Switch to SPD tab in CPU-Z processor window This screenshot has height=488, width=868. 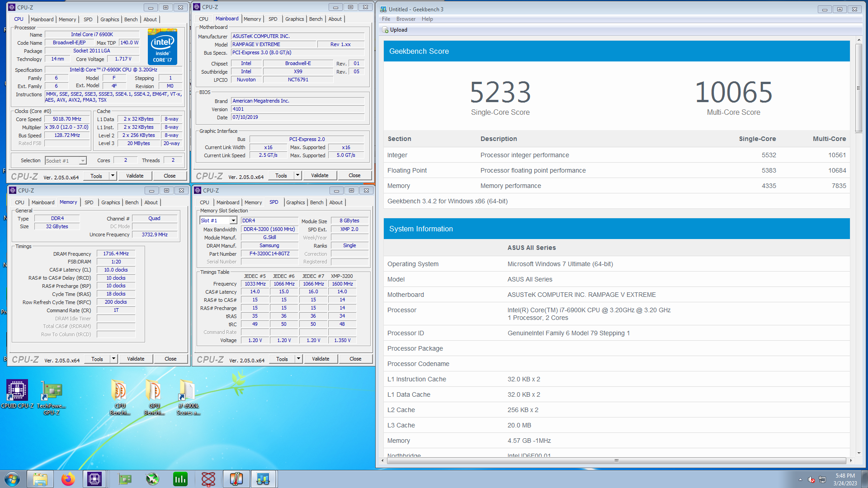(88, 19)
